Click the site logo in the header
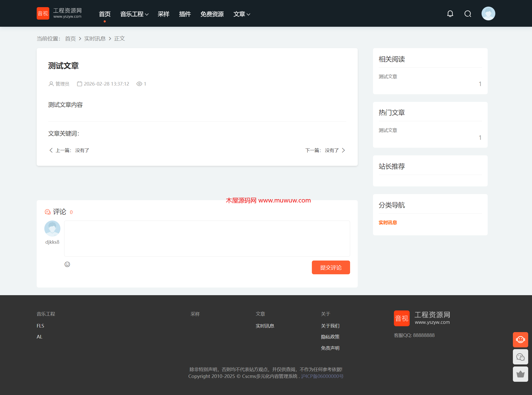The width and height of the screenshot is (532, 395). 59,13
